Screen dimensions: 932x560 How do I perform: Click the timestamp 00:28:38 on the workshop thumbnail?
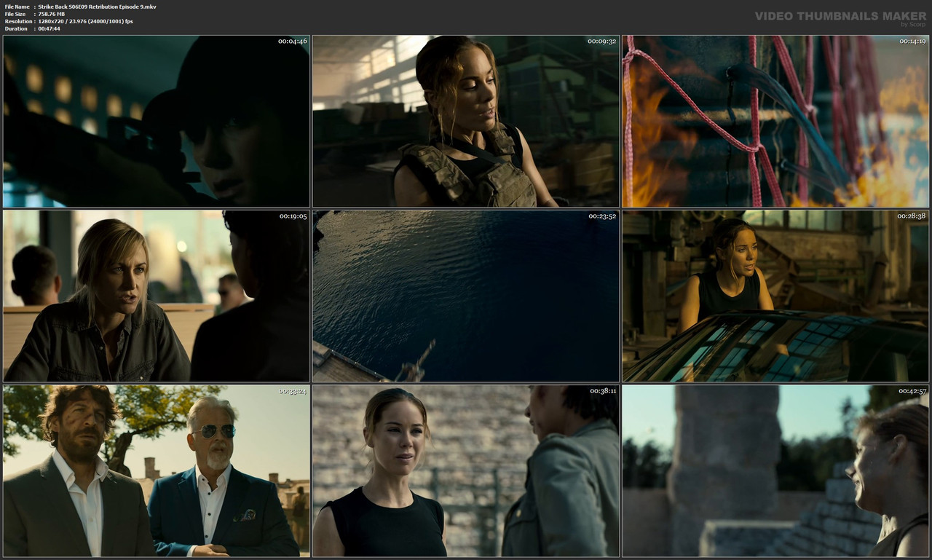912,216
